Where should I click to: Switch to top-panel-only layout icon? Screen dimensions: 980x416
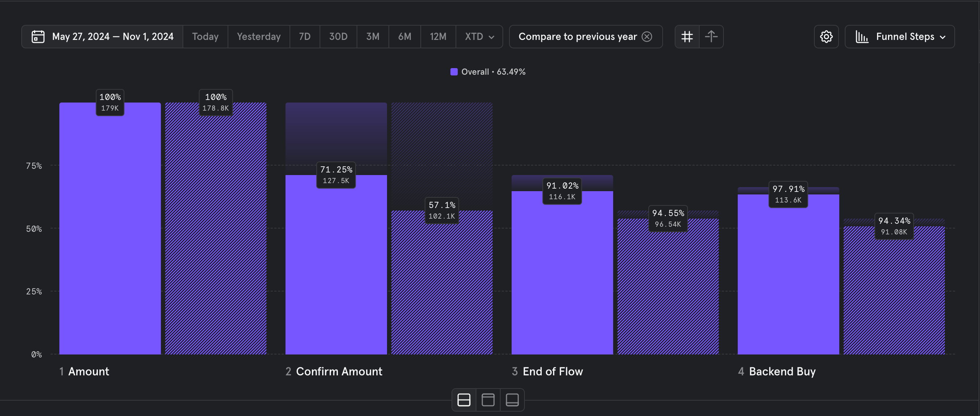[x=488, y=400]
